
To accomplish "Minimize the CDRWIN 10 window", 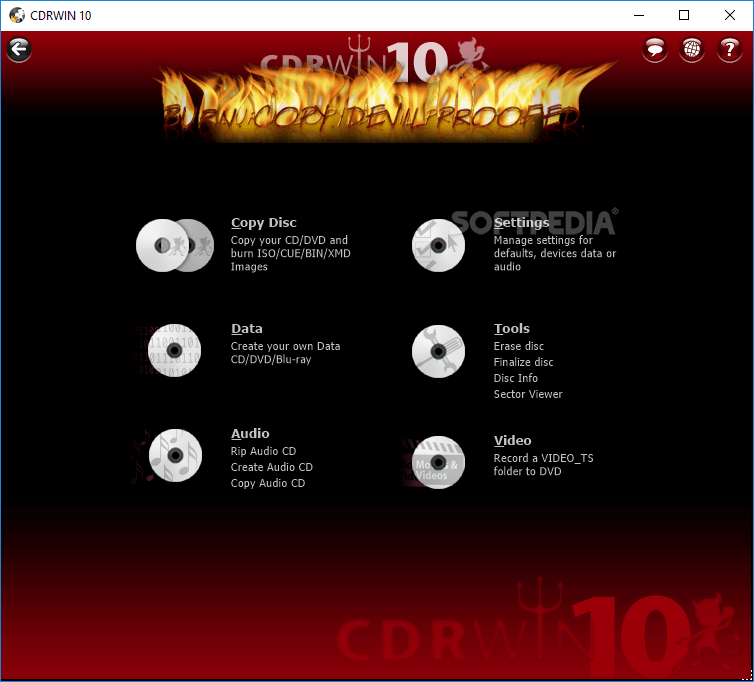I will point(639,15).
